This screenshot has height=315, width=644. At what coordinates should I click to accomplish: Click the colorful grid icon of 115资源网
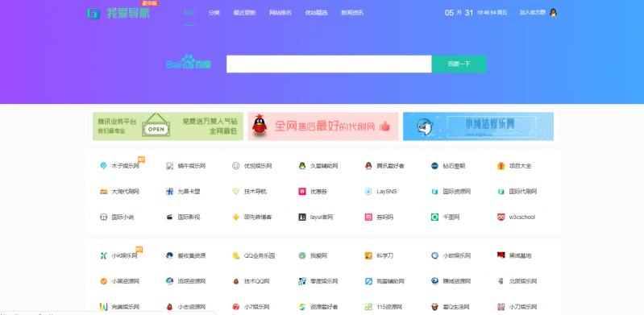point(368,307)
